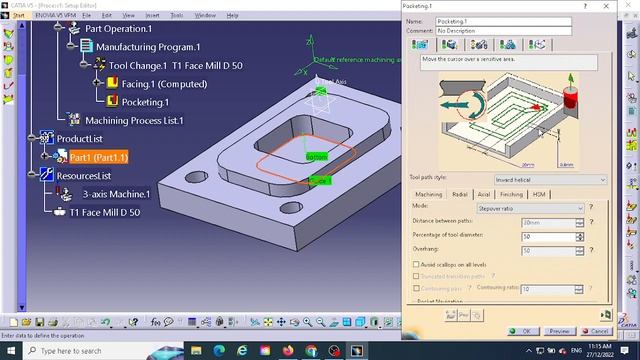Click the Name field containing Pocketing.1

(504, 21)
